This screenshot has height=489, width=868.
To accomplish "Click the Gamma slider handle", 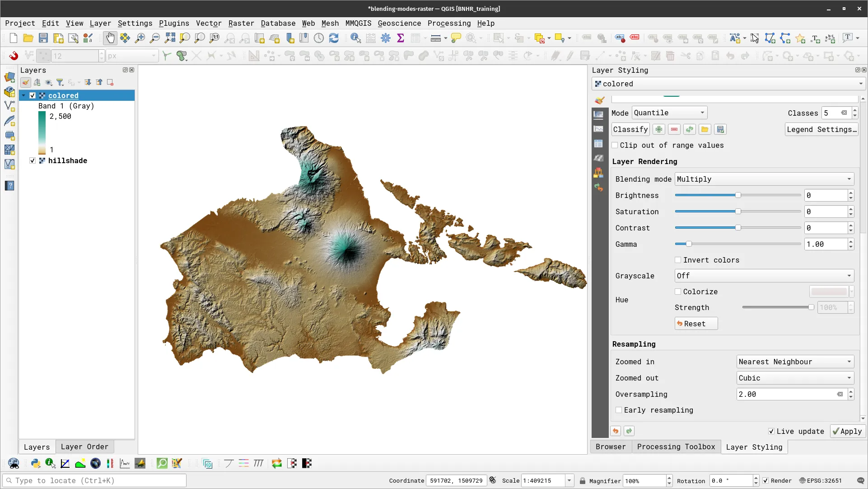I will point(688,244).
